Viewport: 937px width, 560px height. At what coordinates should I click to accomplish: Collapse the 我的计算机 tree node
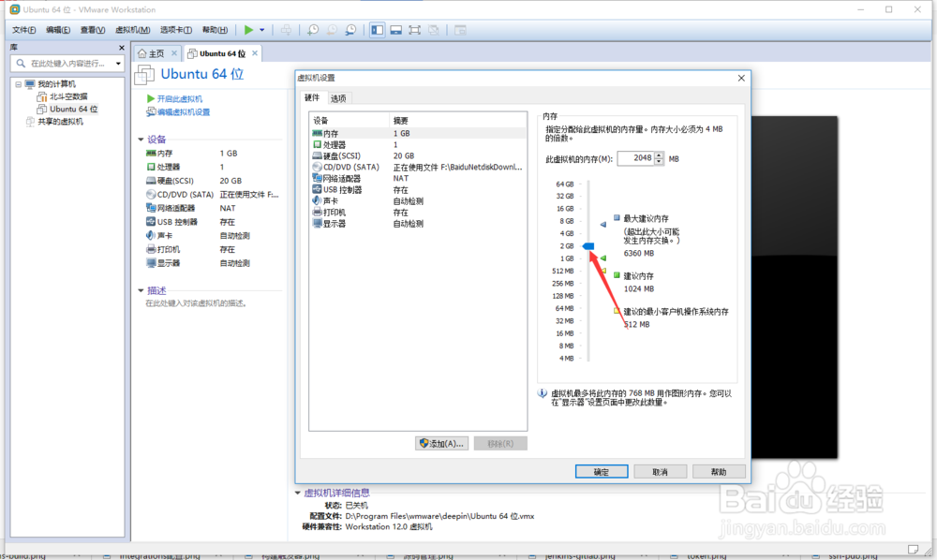tap(21, 83)
